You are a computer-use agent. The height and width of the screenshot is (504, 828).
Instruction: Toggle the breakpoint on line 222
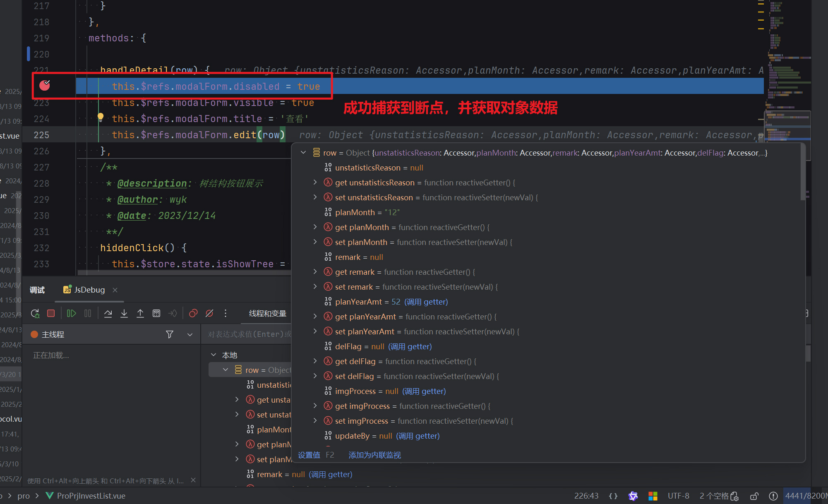tap(45, 86)
